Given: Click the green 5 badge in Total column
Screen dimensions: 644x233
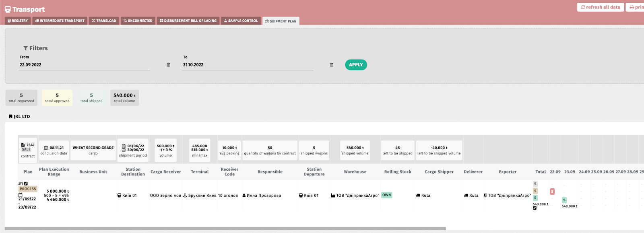Looking at the screenshot, I should pos(535,198).
